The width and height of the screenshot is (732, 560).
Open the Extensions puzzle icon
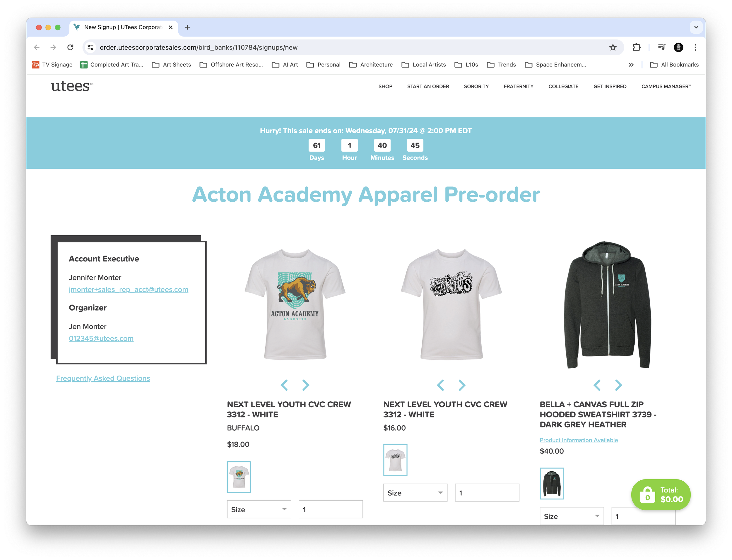[x=636, y=47]
